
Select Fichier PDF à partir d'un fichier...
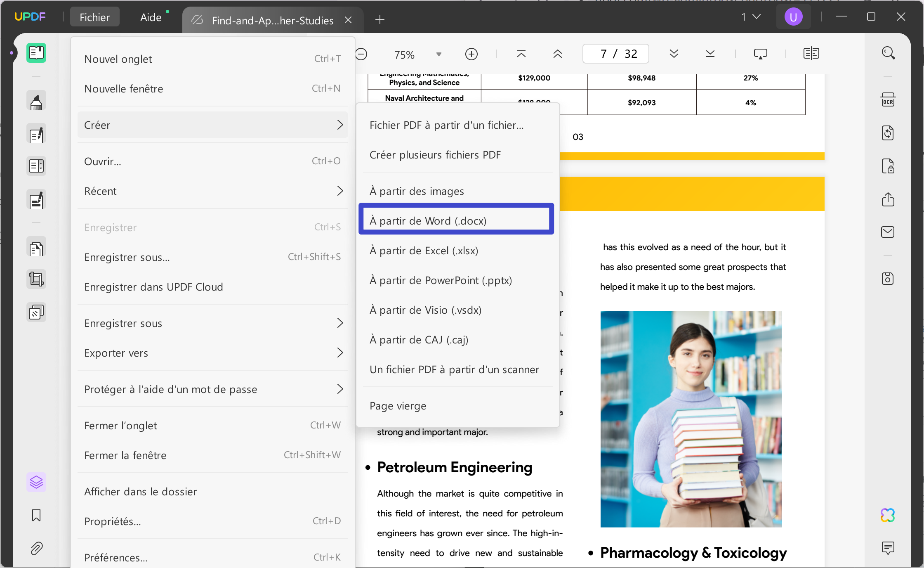[x=457, y=125]
